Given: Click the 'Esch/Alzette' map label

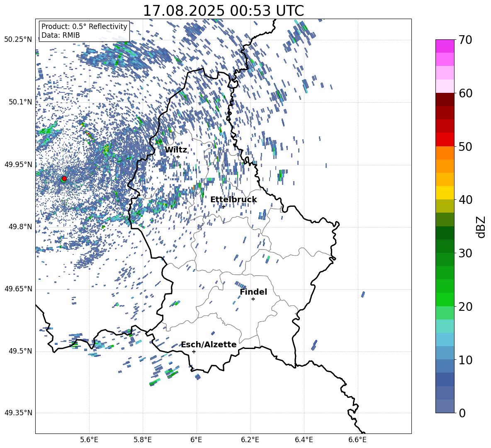Looking at the screenshot, I should (x=209, y=345).
